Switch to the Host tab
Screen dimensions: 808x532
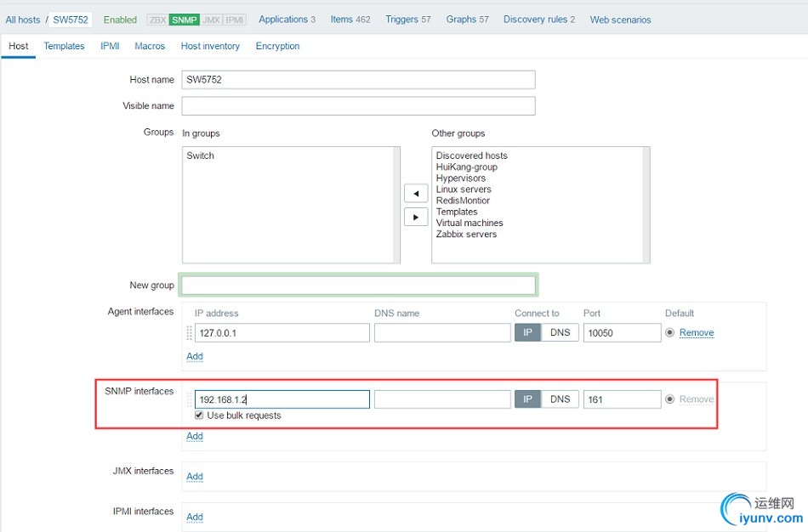[x=19, y=46]
